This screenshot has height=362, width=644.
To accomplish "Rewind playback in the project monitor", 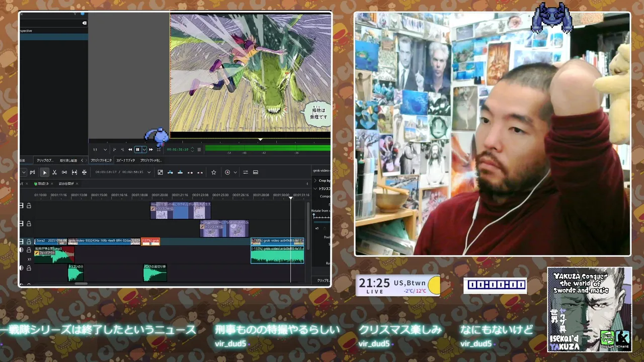I will 130,149.
